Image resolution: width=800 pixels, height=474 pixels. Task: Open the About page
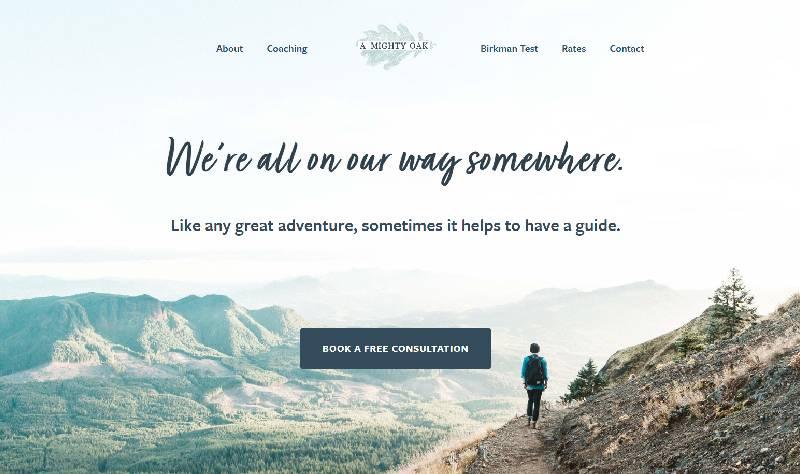click(x=229, y=48)
